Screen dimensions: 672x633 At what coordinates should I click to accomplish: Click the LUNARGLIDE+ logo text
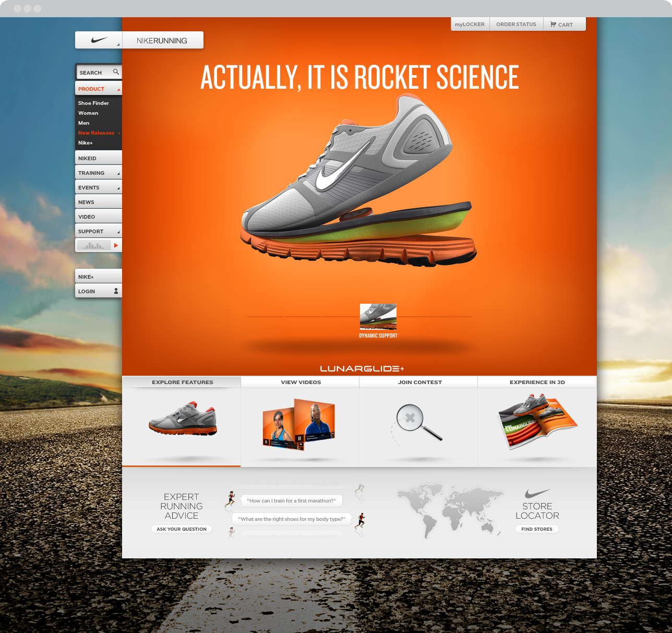[362, 368]
